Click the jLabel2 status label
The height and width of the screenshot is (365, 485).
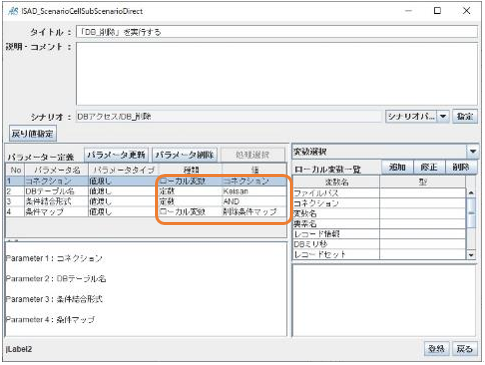tap(19, 349)
